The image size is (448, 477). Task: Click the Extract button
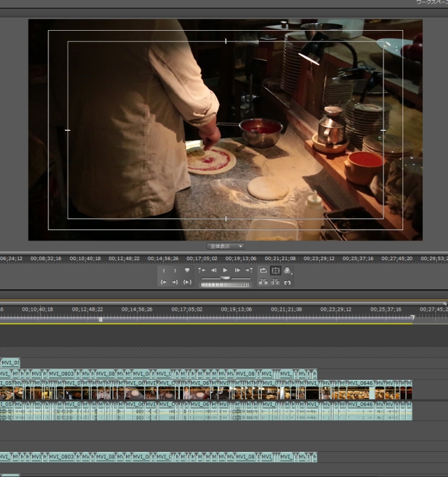tap(275, 283)
